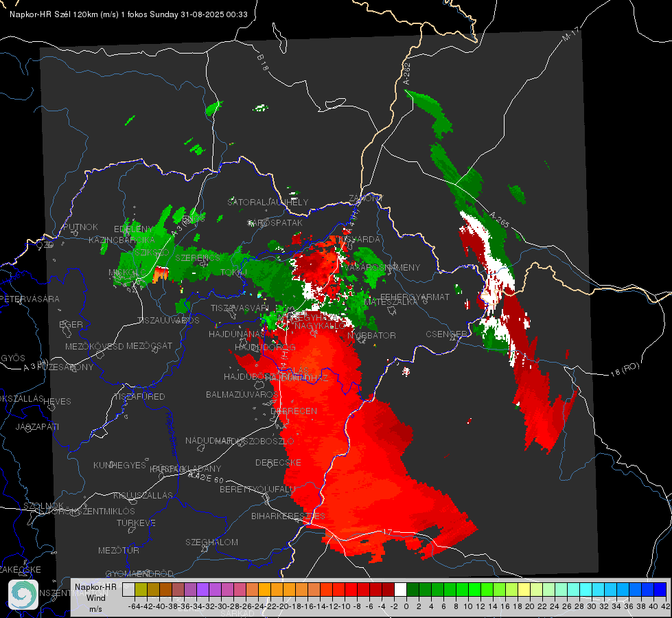Click the FÜZESABONY label
Screen dimensions: 672x618
[65, 367]
